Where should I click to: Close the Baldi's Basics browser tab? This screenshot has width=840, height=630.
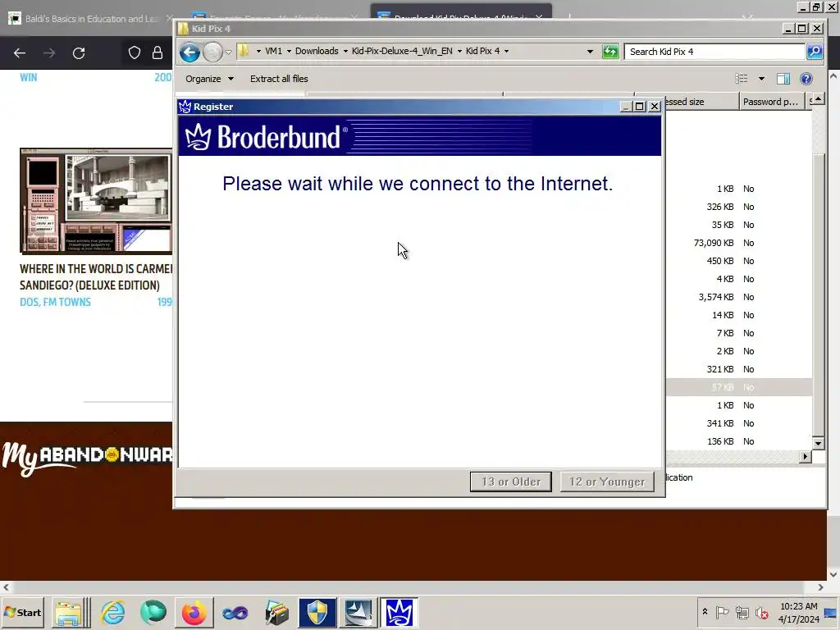coord(169,19)
